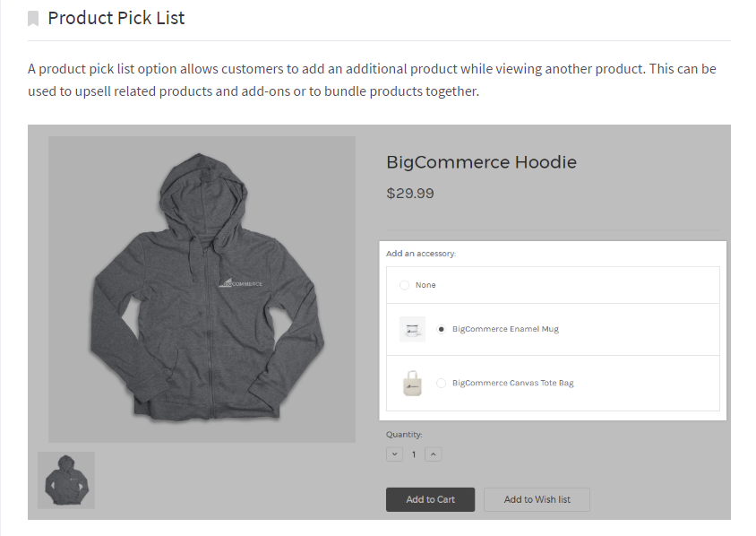Select the None accessory radio button
The height and width of the screenshot is (536, 756).
(404, 285)
